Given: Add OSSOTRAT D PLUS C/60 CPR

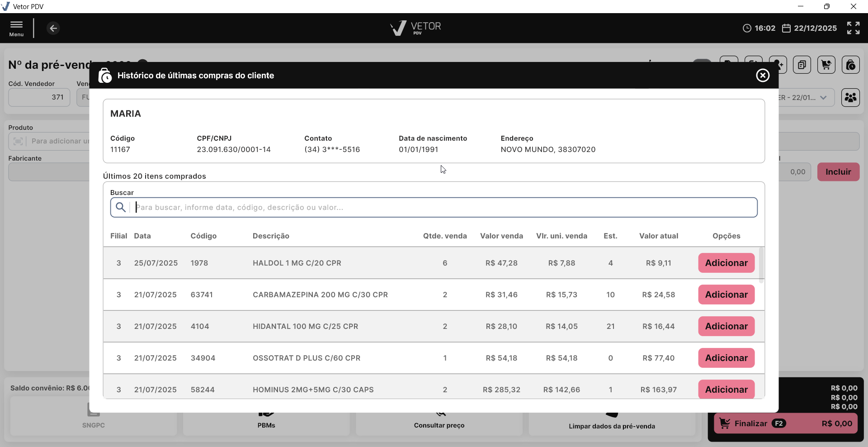Looking at the screenshot, I should point(726,358).
